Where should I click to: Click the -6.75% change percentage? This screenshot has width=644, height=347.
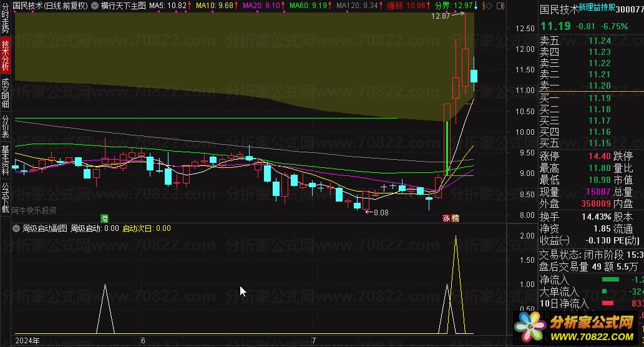pos(614,26)
